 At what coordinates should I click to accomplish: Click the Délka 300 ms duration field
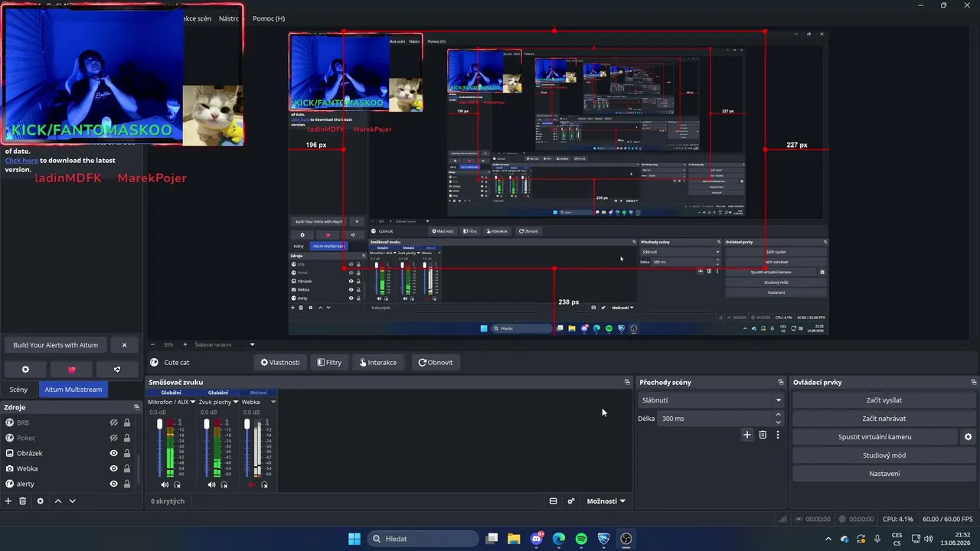pyautogui.click(x=716, y=419)
